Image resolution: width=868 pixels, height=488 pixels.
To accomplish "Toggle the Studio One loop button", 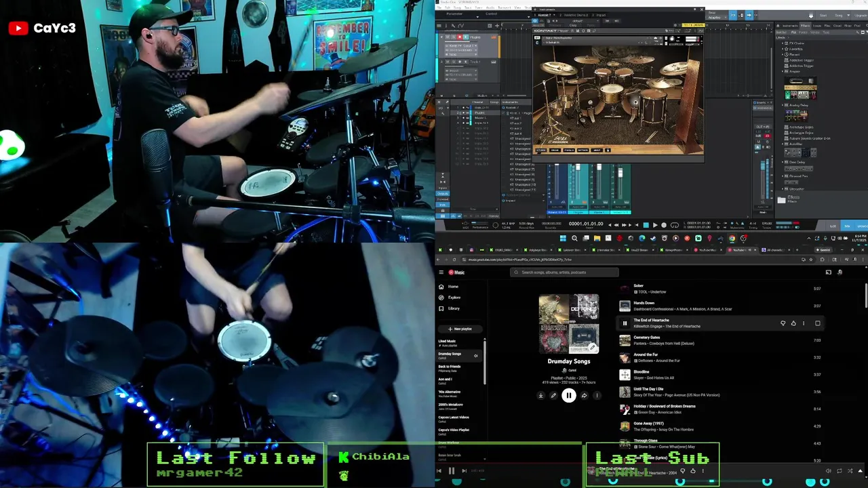I will tap(674, 225).
